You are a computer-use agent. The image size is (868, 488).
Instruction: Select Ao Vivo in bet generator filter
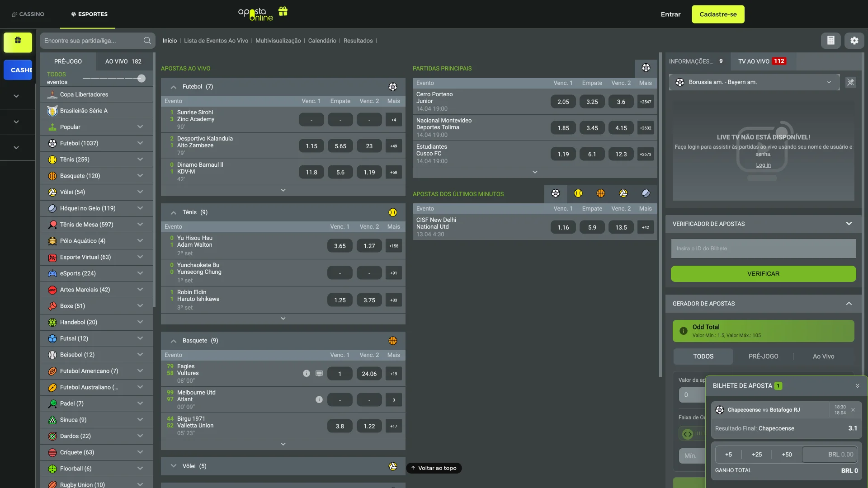point(824,357)
